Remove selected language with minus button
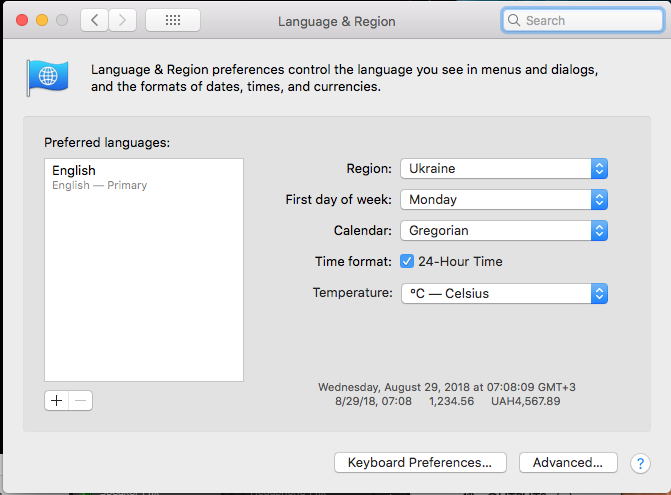 tap(81, 400)
